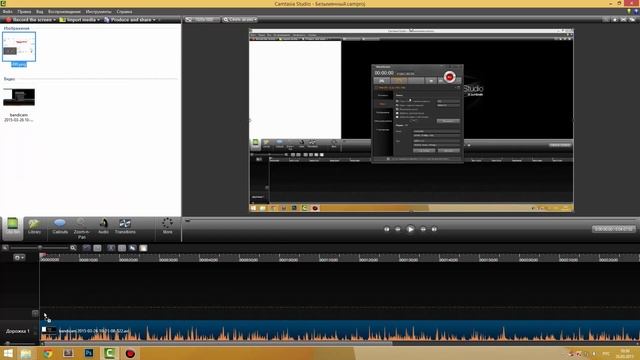Screen dimensions: 640x360
Task: Open the More tab
Action: 167,227
